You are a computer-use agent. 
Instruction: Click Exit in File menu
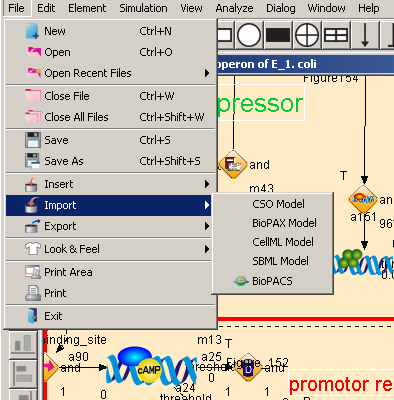pos(109,316)
